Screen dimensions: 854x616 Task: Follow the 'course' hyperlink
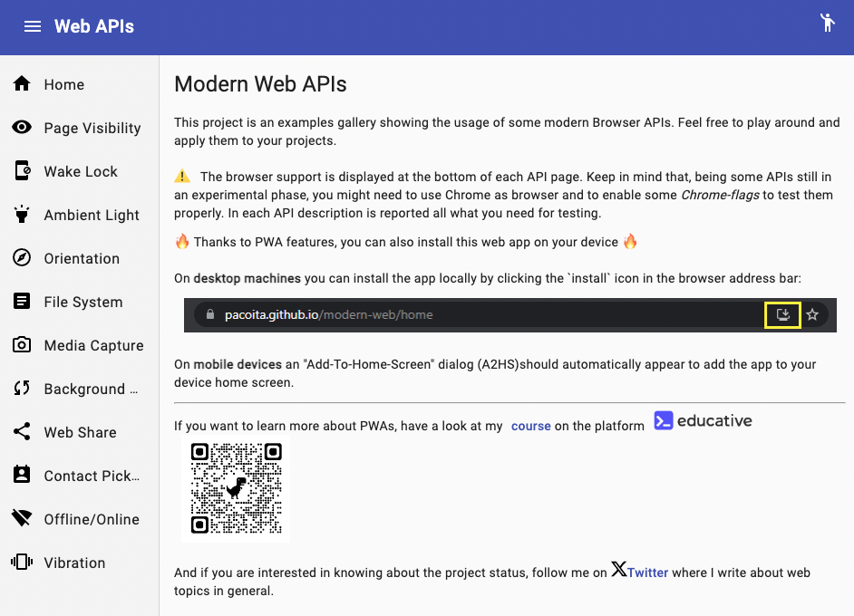(530, 426)
